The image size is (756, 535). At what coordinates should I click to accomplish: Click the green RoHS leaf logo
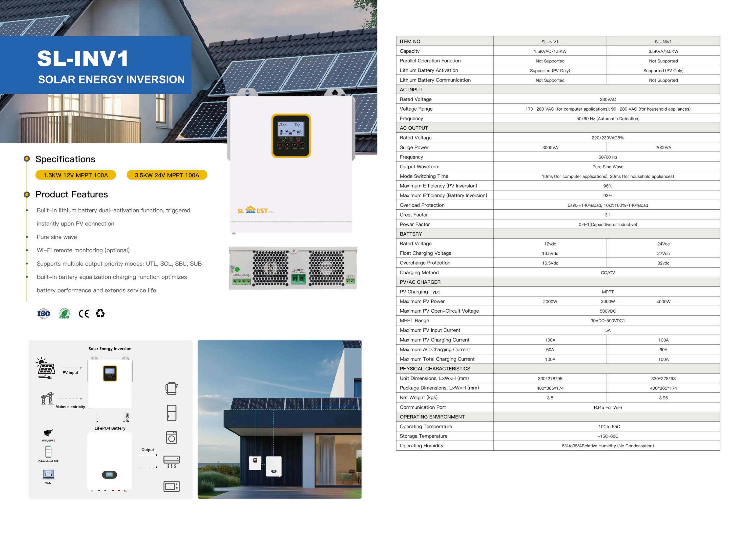64,313
